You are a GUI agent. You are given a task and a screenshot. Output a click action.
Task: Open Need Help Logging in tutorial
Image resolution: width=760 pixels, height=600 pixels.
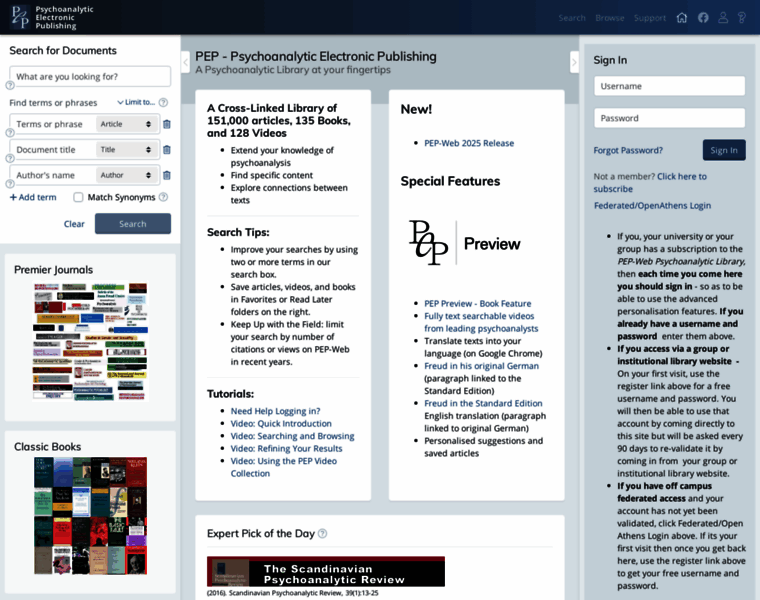[x=275, y=411]
